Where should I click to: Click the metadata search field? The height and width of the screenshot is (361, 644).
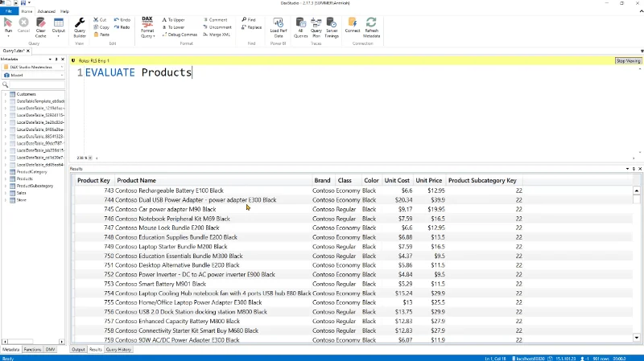click(x=37, y=84)
